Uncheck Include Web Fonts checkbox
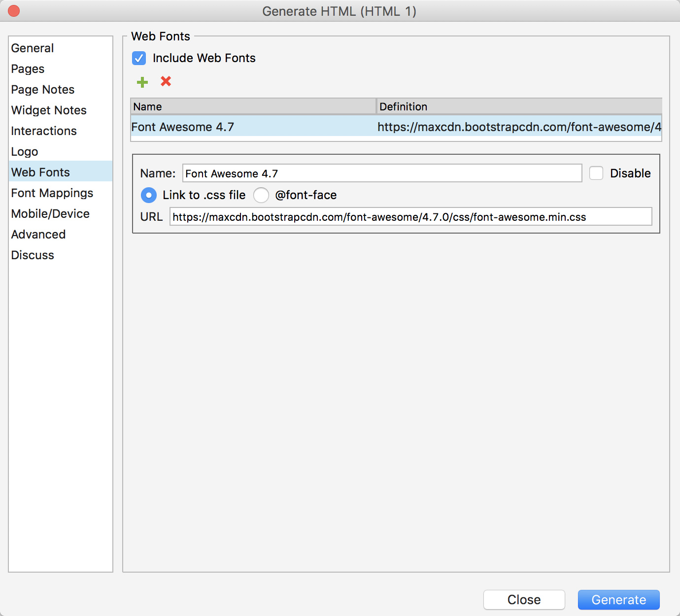 tap(139, 58)
